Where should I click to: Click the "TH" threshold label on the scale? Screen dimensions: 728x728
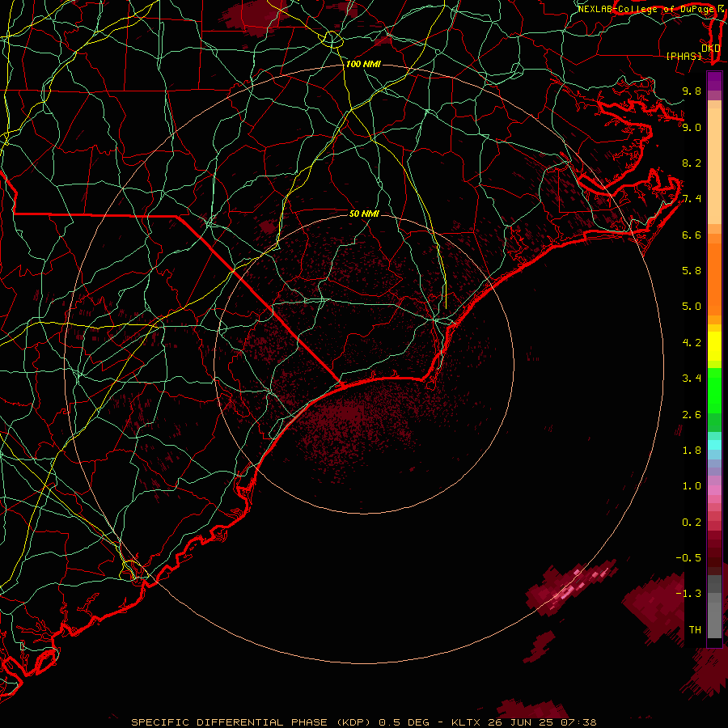(x=695, y=630)
